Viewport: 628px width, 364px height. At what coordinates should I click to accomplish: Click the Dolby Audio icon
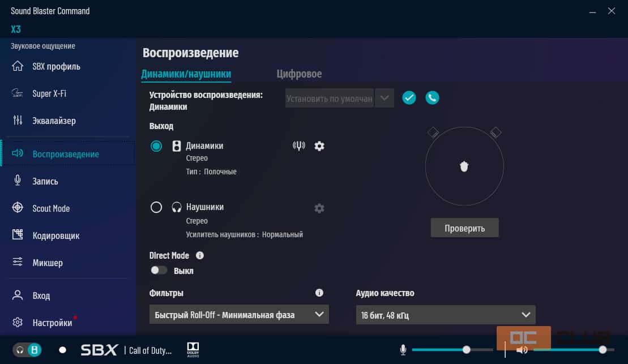point(193,349)
